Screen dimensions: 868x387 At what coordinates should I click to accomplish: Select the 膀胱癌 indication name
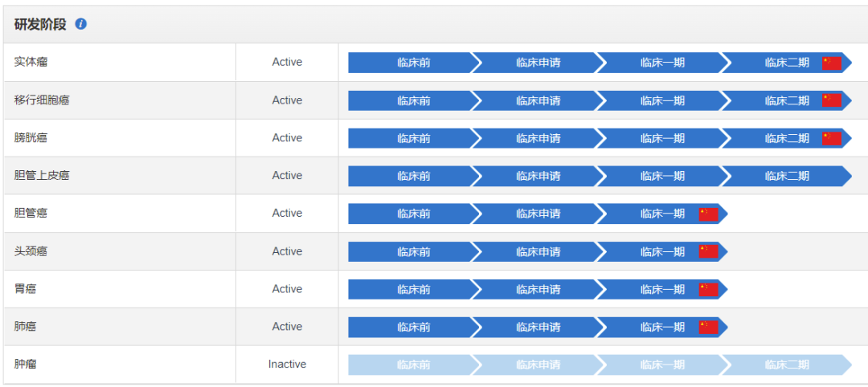(x=31, y=137)
